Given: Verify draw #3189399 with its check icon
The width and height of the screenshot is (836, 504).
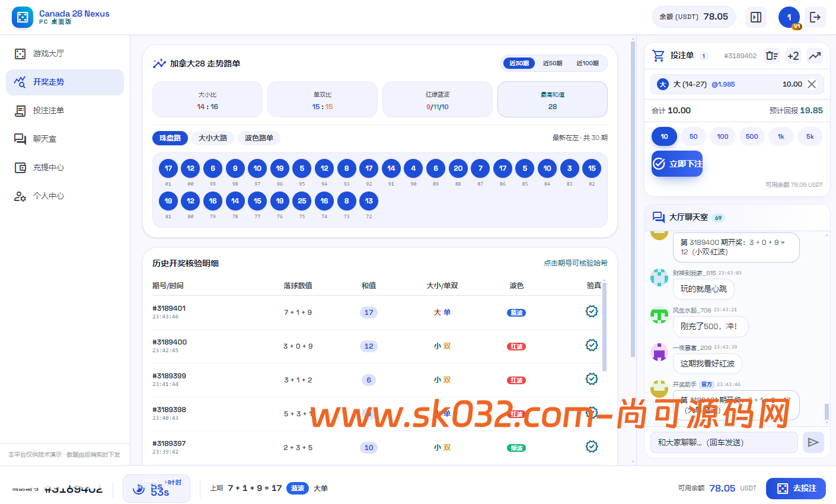Looking at the screenshot, I should tap(592, 379).
